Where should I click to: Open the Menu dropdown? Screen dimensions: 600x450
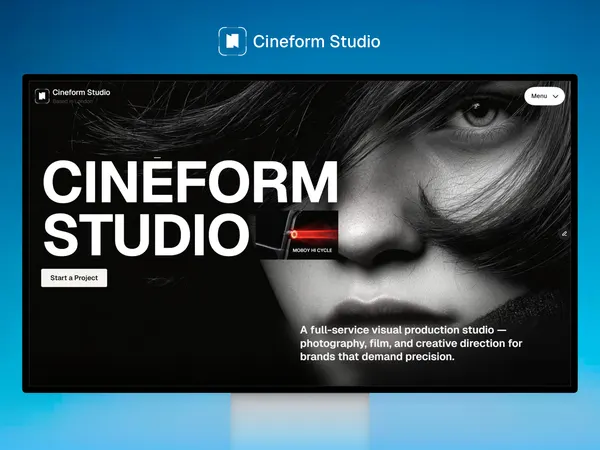[x=544, y=96]
